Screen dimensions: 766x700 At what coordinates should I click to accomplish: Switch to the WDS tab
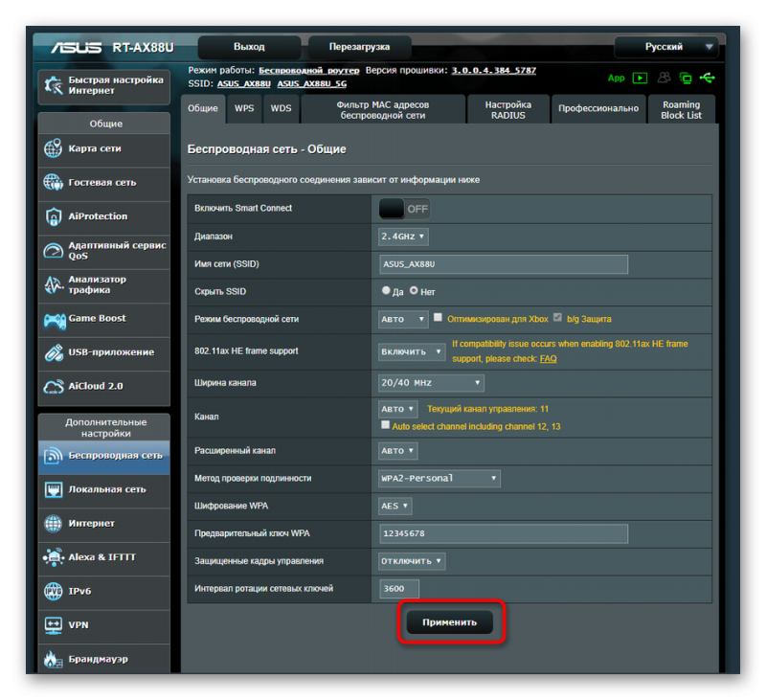point(281,108)
